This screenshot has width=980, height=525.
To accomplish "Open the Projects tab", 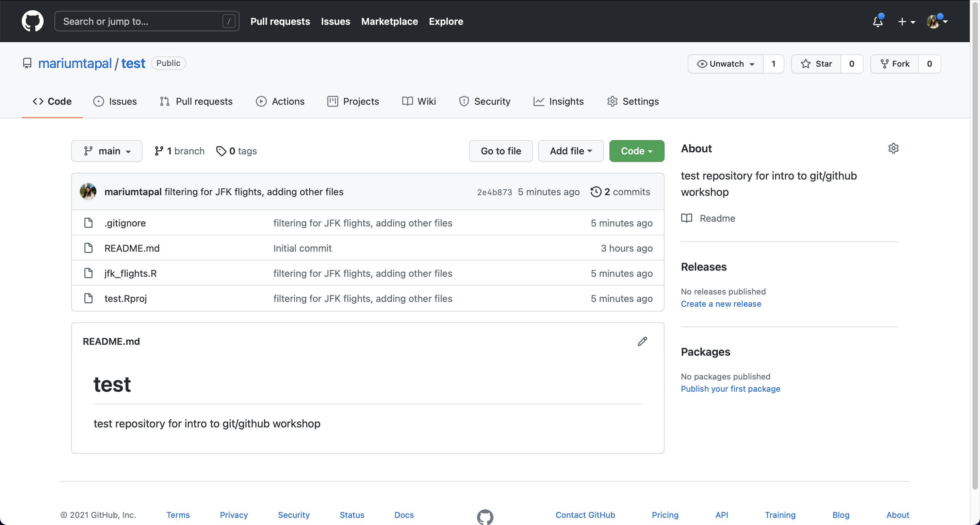I will click(353, 101).
